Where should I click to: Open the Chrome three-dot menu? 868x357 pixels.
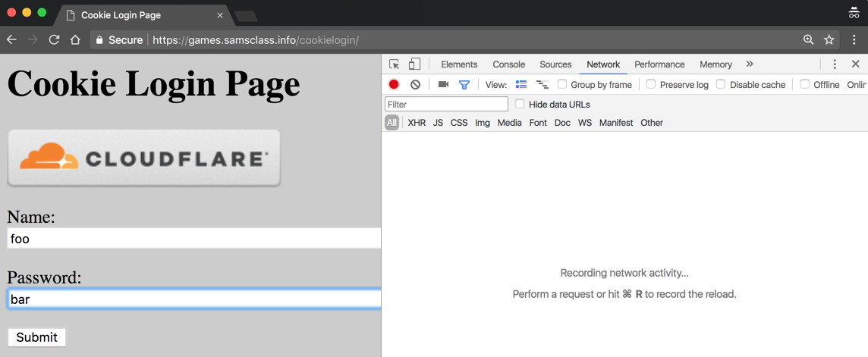(854, 39)
